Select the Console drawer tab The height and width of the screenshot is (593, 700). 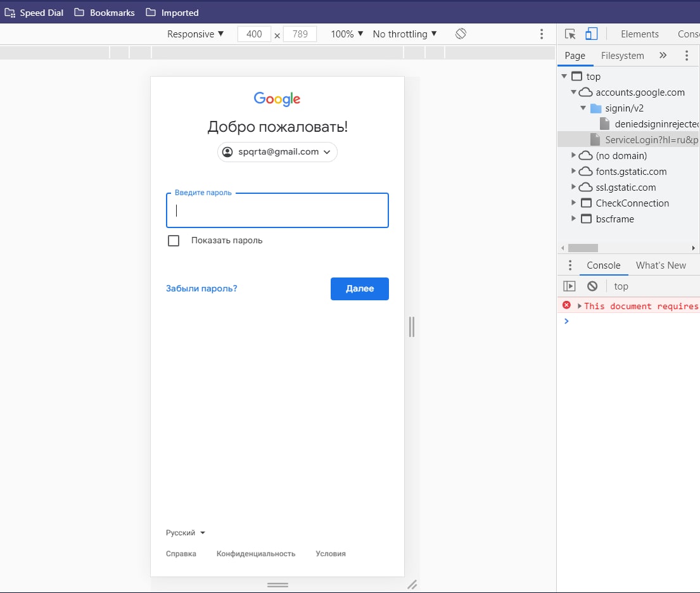coord(604,265)
